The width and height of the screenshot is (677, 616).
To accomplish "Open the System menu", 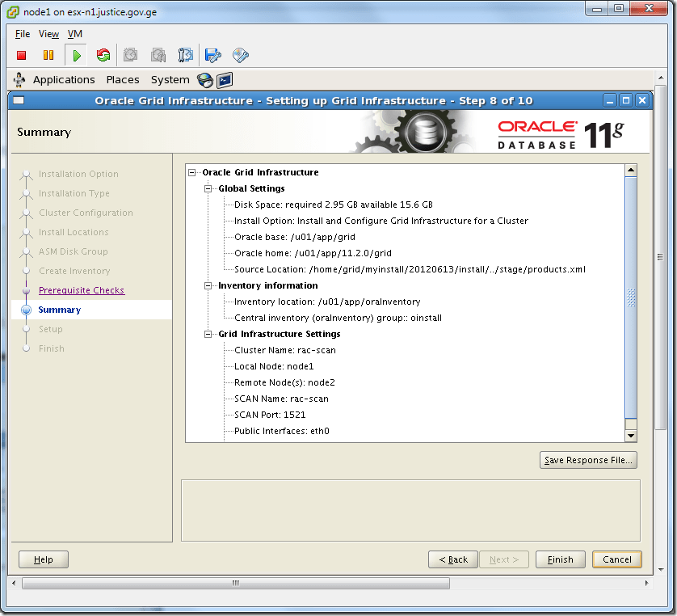I will point(170,79).
